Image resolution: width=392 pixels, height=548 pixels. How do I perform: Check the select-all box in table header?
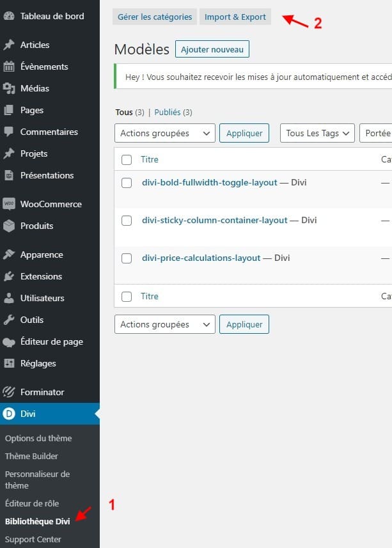tap(127, 160)
